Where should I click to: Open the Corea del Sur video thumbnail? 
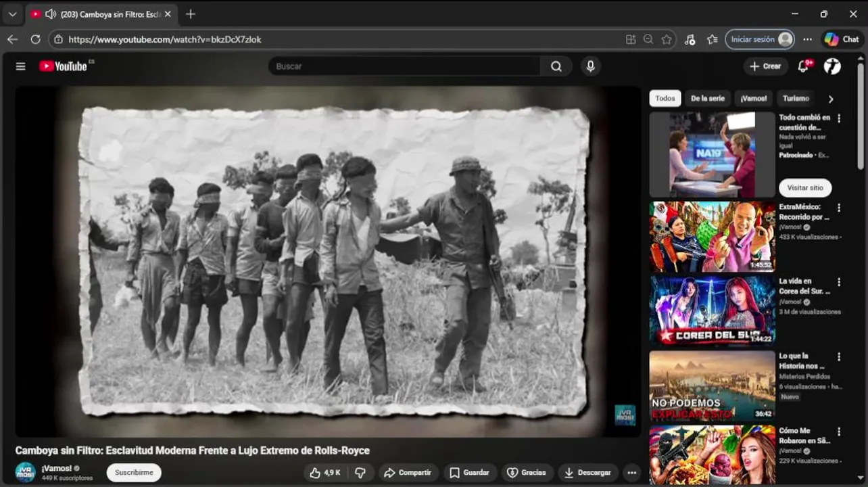[713, 310]
